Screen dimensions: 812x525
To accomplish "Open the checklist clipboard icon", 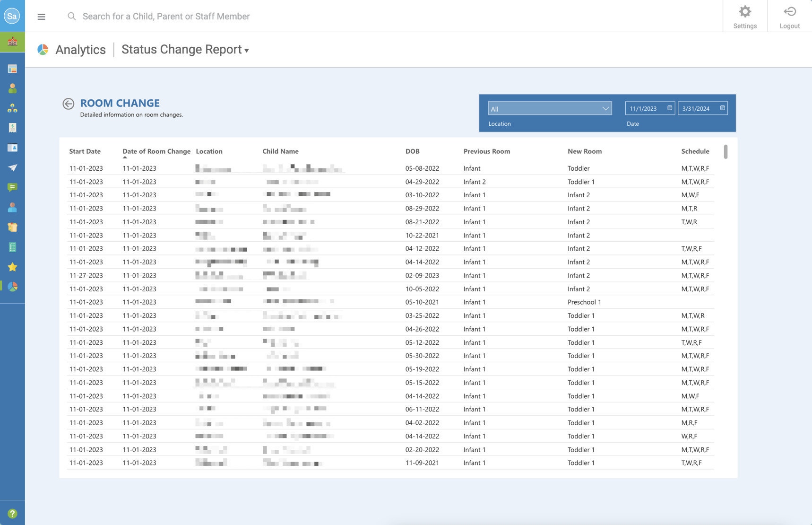I will 12,247.
